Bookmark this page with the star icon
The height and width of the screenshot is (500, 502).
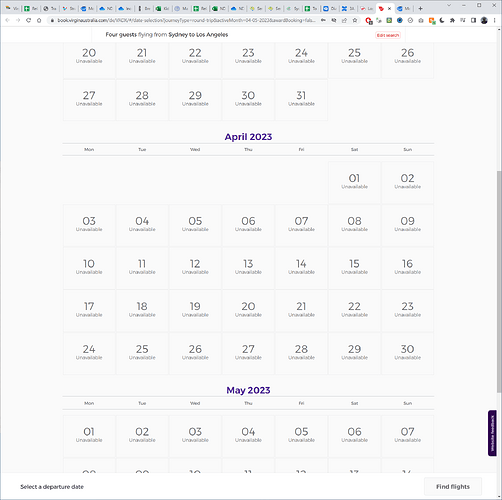coord(355,20)
